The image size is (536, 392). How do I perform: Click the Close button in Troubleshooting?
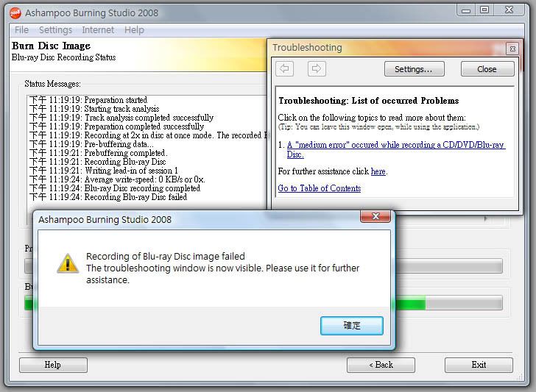point(487,69)
